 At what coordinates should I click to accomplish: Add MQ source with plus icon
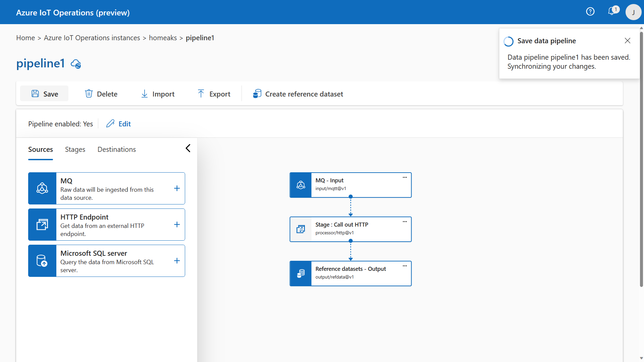coord(177,188)
